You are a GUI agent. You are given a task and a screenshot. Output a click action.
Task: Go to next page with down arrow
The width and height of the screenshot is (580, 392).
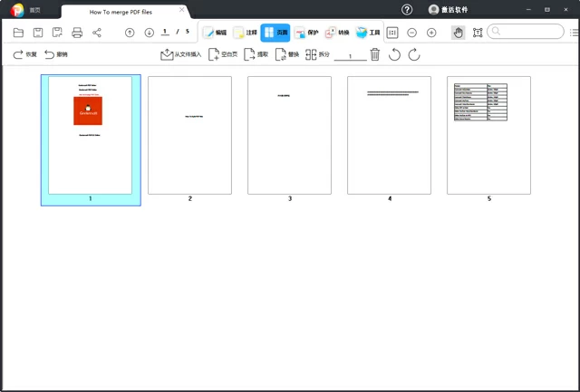pos(150,33)
